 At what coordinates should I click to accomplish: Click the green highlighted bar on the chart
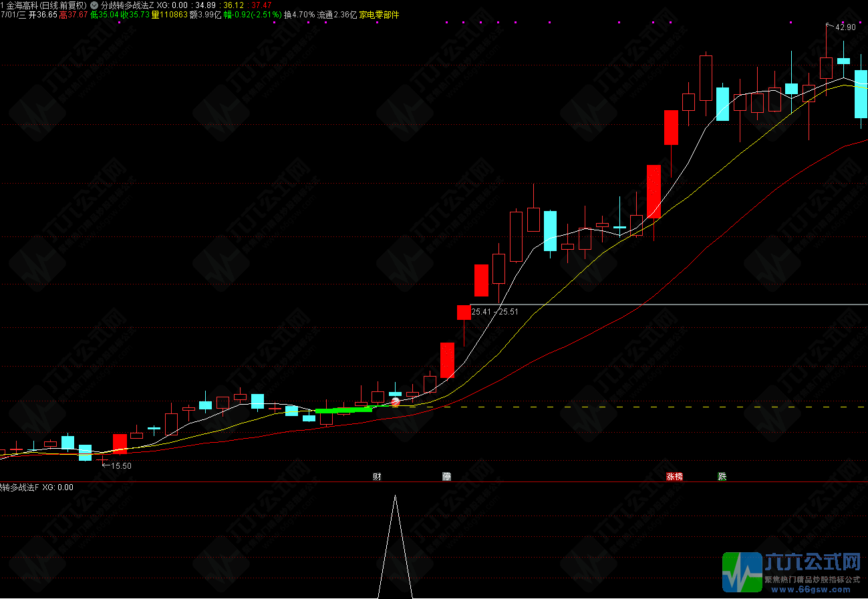343,410
